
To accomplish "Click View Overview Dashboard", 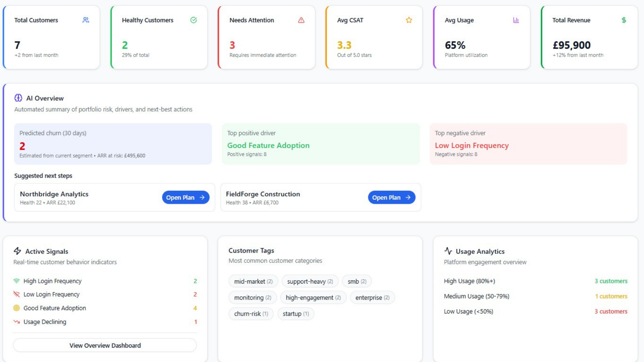I will [105, 345].
